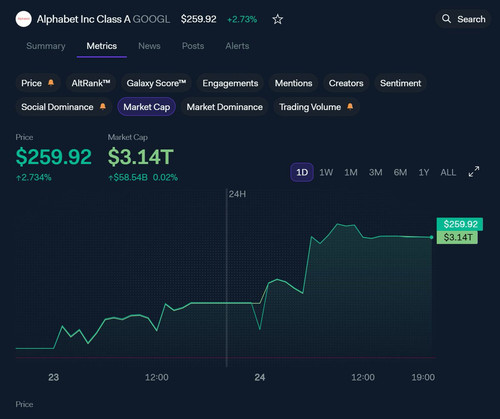Select the 1D time range
The height and width of the screenshot is (419, 500).
pyautogui.click(x=302, y=172)
